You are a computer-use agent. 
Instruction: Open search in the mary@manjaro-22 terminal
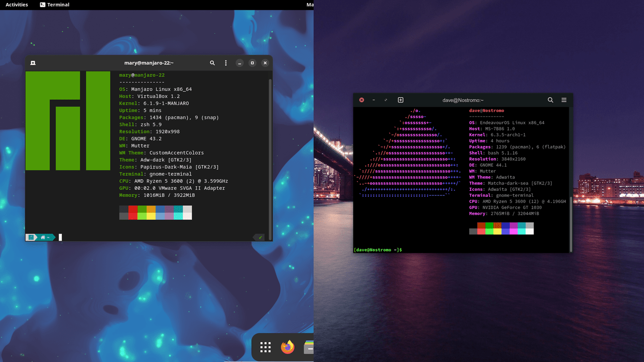(x=212, y=63)
